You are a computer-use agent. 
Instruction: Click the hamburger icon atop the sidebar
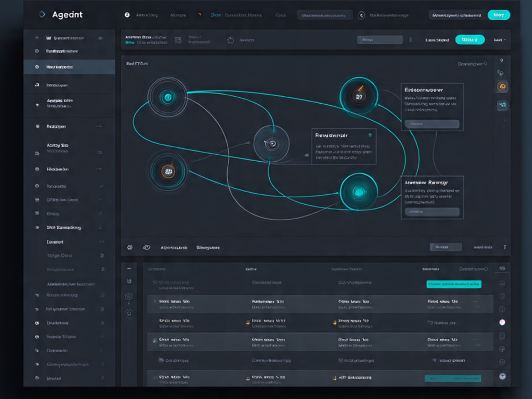click(37, 38)
